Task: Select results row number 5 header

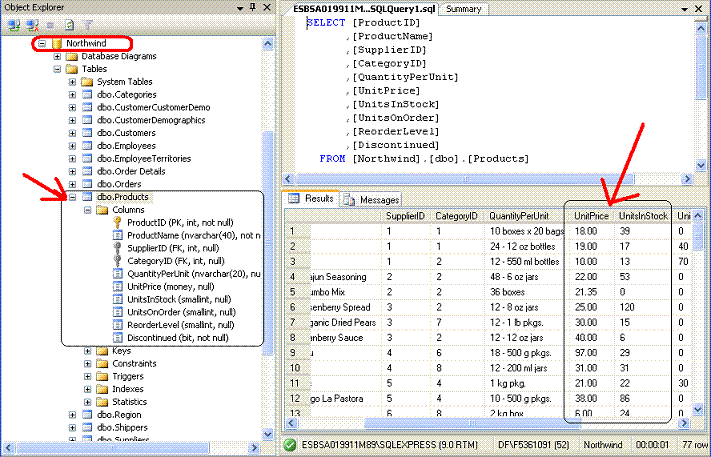Action: click(x=297, y=292)
